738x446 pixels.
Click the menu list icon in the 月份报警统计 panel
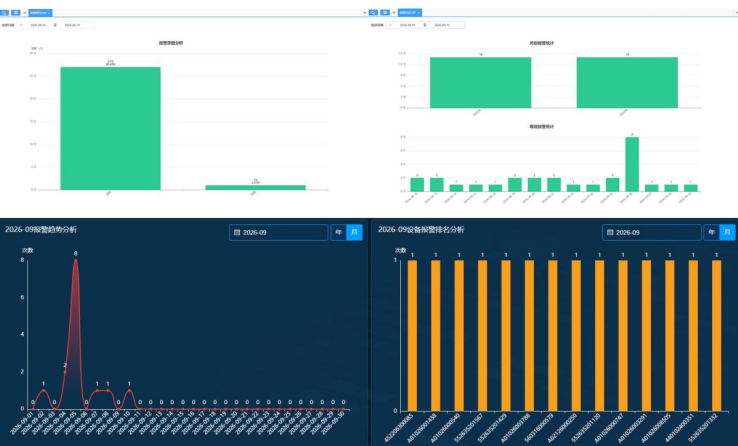385,13
